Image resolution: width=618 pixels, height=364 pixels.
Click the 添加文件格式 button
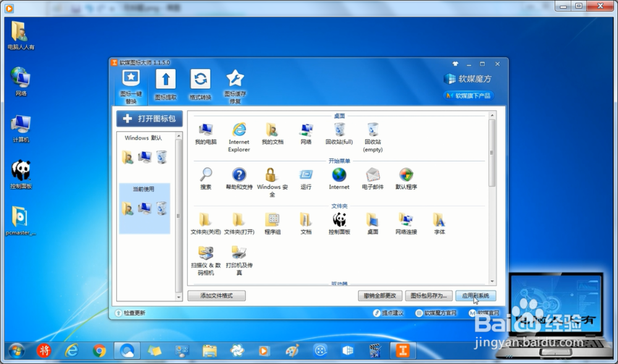click(216, 295)
